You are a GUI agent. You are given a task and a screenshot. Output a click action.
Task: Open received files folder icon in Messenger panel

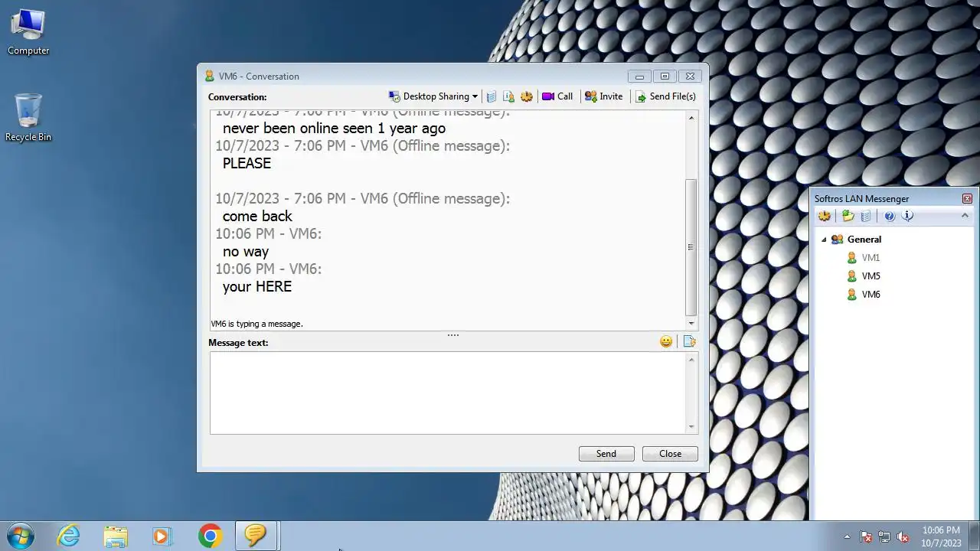coord(848,217)
